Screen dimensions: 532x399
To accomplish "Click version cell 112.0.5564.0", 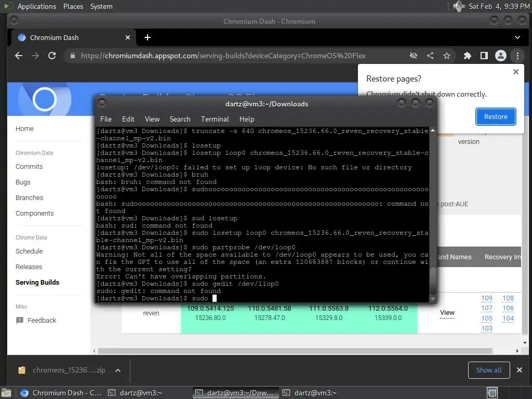I will [388, 309].
